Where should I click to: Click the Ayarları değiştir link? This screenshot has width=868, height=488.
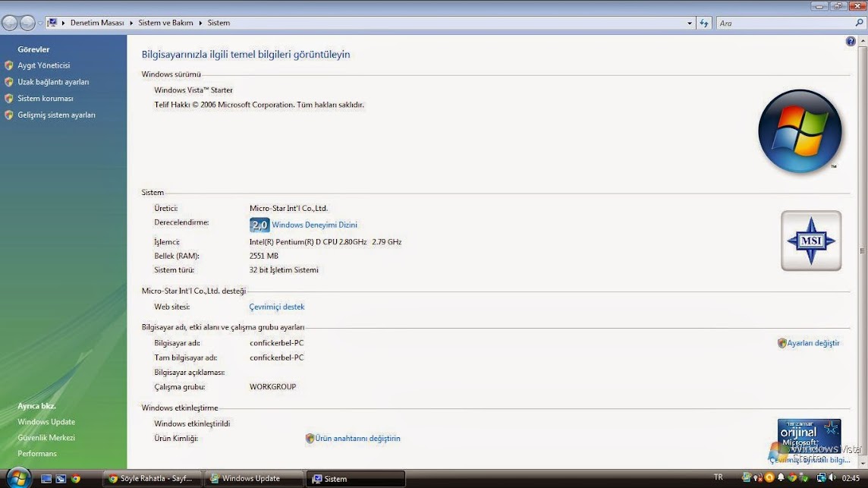[x=813, y=343]
